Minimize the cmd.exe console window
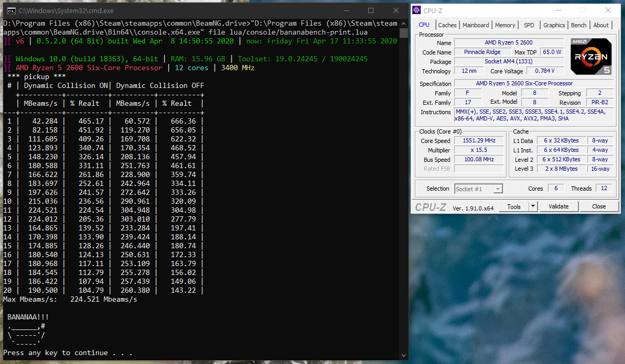The image size is (625, 364). point(346,10)
